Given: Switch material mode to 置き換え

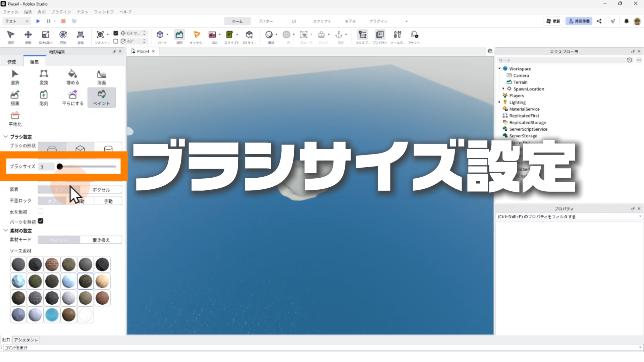Looking at the screenshot, I should tap(101, 240).
